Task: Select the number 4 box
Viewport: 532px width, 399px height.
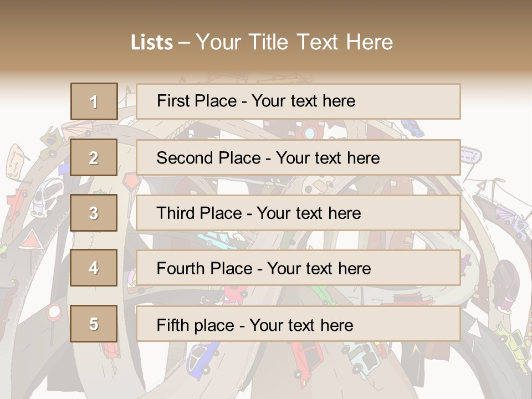Action: click(94, 268)
